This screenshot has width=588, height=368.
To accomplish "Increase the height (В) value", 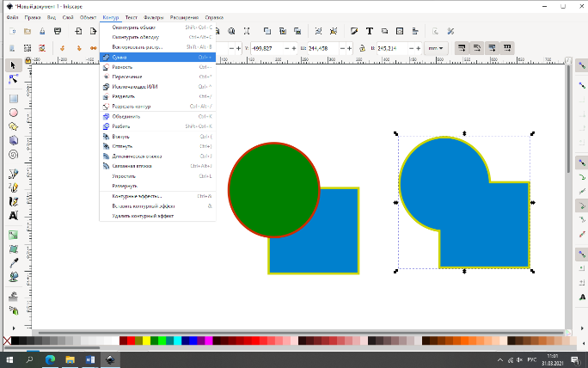I will click(419, 48).
